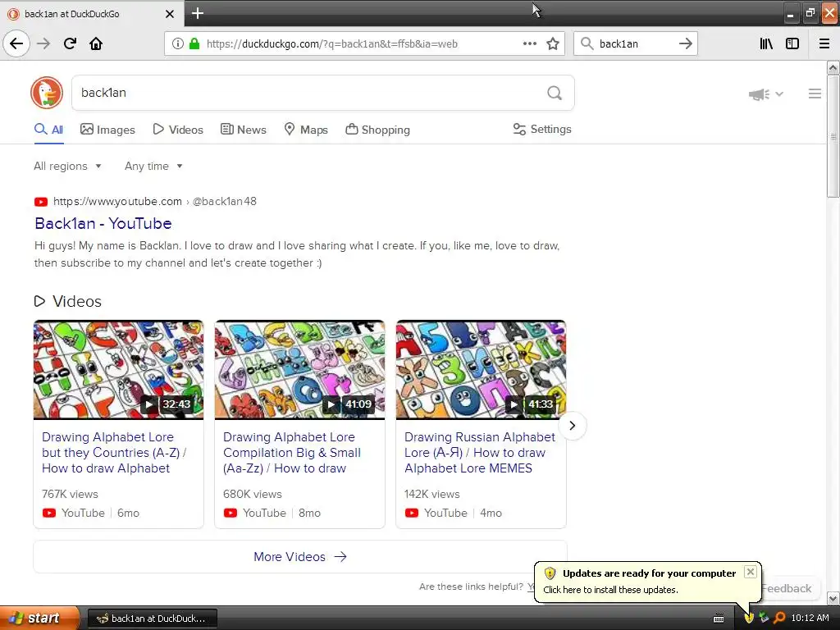Viewport: 840px width, 630px height.
Task: Run search with magnifier icon in search box
Action: (555, 94)
